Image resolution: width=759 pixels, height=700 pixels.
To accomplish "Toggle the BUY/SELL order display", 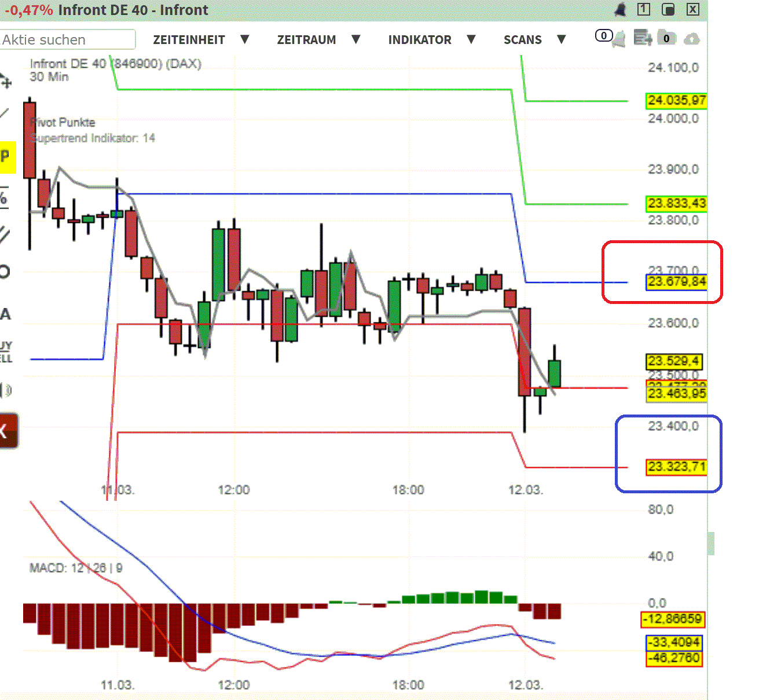I will click(x=6, y=352).
